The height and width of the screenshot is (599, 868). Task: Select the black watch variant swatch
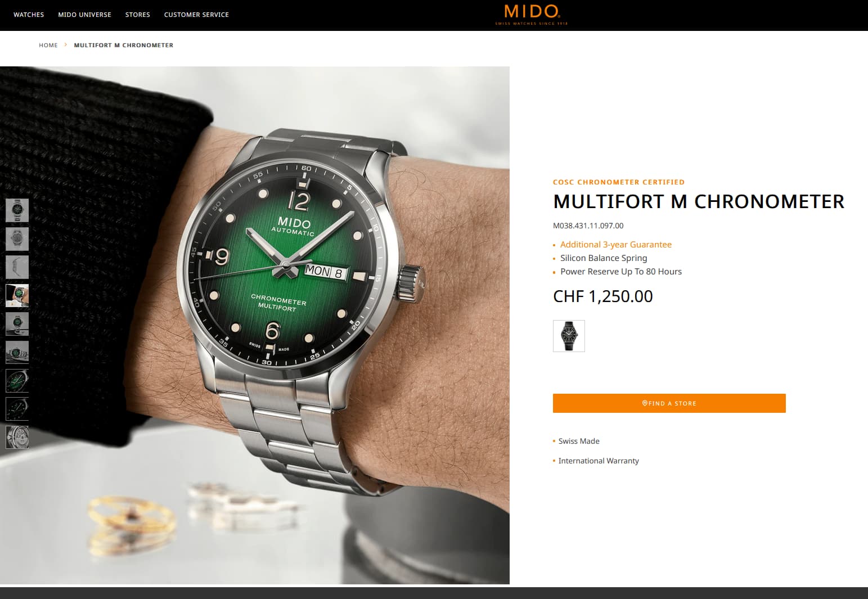(x=569, y=336)
